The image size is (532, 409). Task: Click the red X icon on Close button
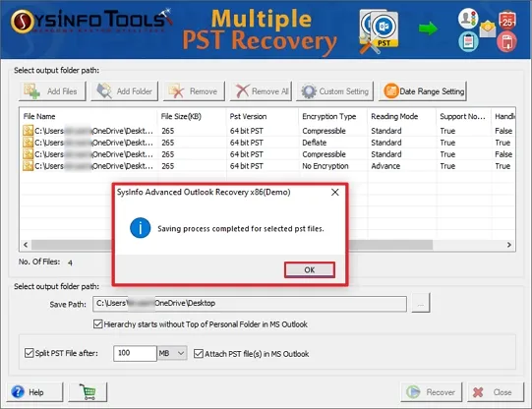pyautogui.click(x=478, y=392)
